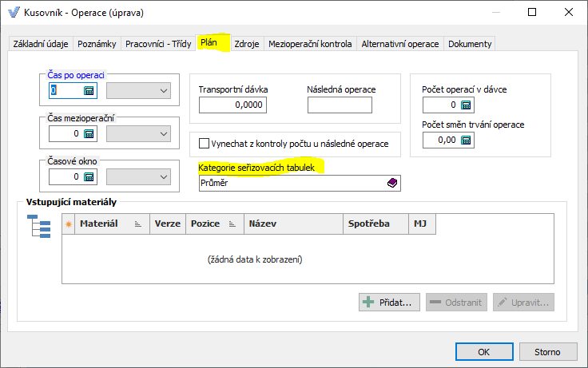Open the Mezioperační kontrola tab
The image size is (588, 368).
tap(310, 44)
